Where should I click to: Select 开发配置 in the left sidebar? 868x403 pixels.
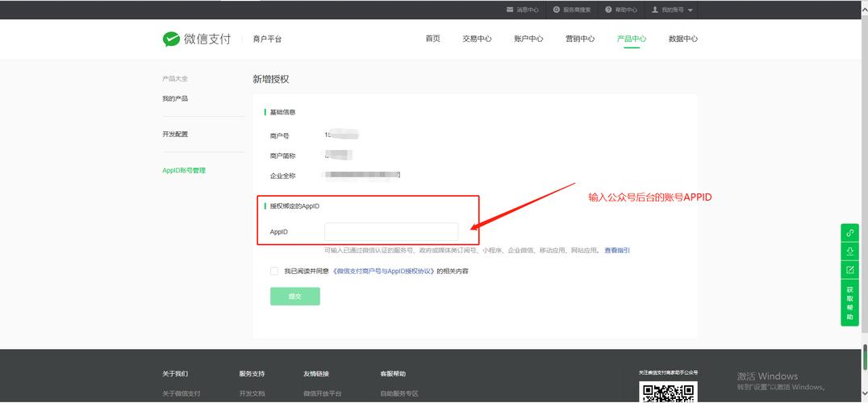point(175,135)
